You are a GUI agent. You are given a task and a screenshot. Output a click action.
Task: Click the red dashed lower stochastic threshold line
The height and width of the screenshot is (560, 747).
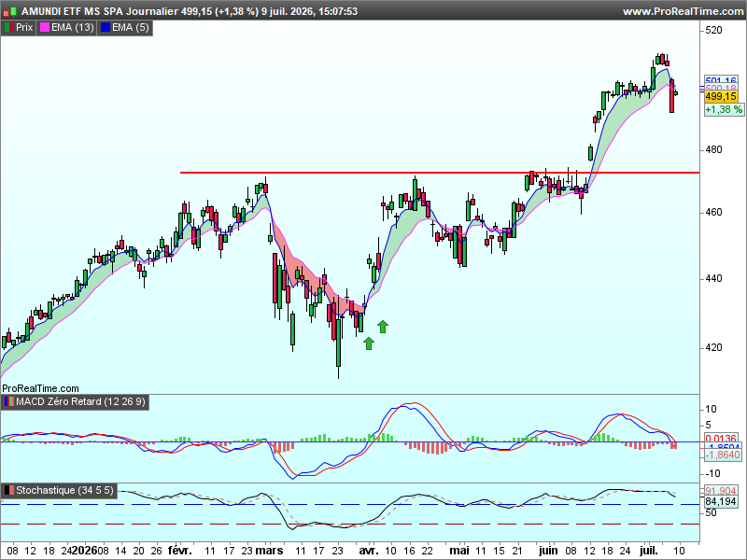click(350, 525)
